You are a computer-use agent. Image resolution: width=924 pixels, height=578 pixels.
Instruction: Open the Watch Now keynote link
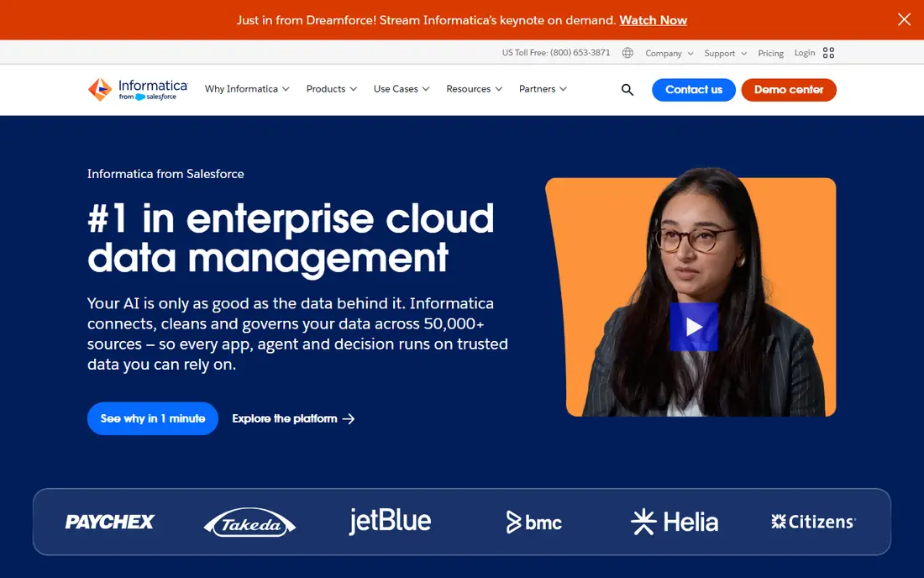[653, 20]
